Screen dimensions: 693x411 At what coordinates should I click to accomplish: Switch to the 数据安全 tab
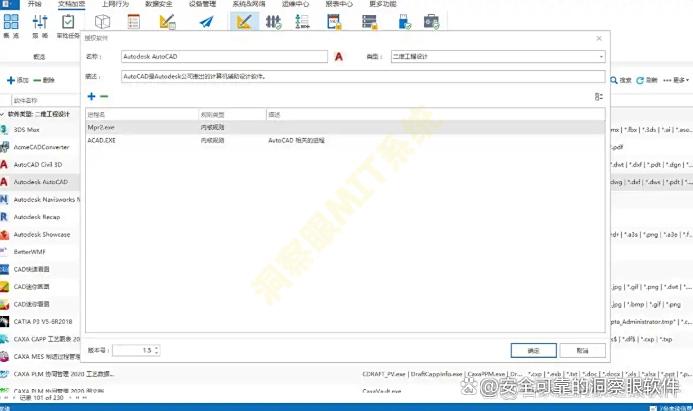click(x=159, y=4)
